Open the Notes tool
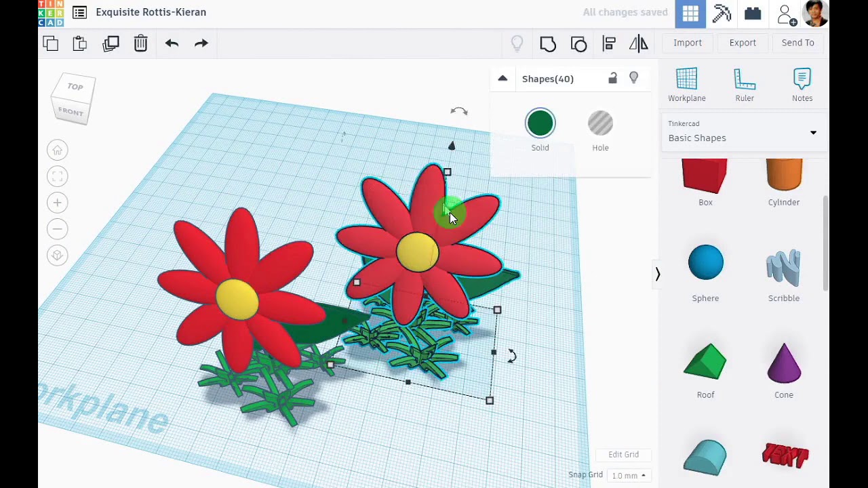Screen dimensions: 868x488 tap(802, 85)
